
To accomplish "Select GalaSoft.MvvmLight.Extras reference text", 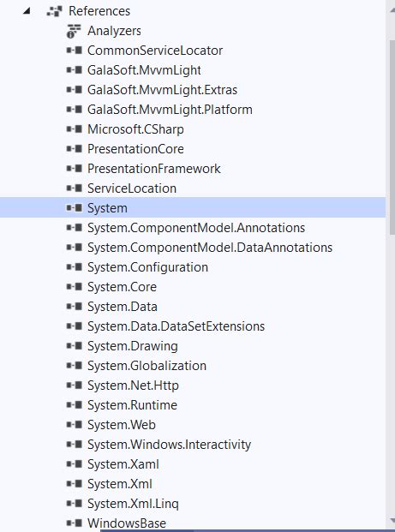I will click(x=162, y=90).
